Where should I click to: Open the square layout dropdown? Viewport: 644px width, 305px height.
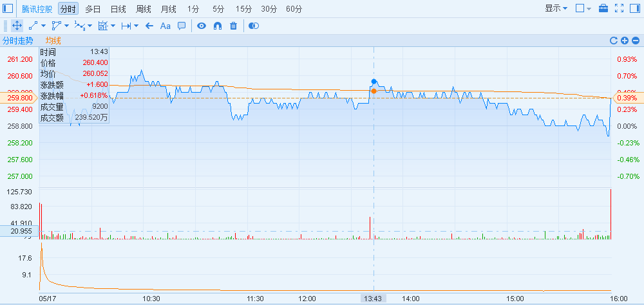tap(583, 8)
